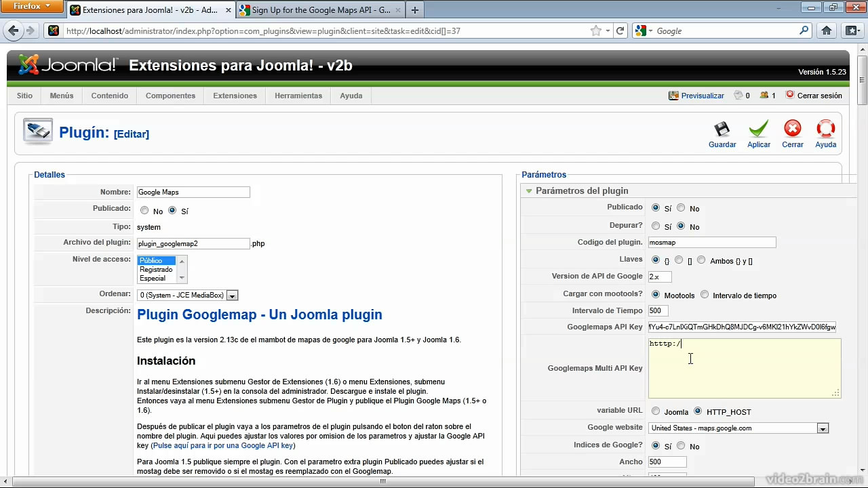Set Indices de Google to No
The image size is (868, 488).
681,445
